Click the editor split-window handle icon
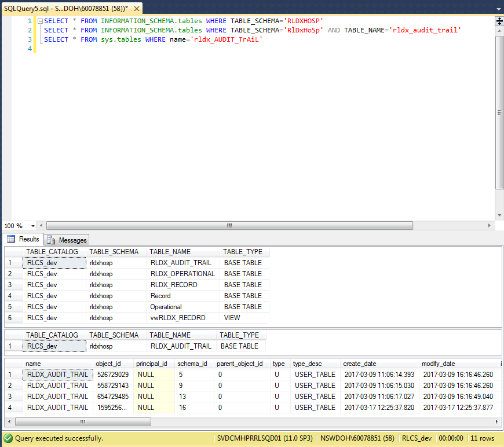 [499, 21]
